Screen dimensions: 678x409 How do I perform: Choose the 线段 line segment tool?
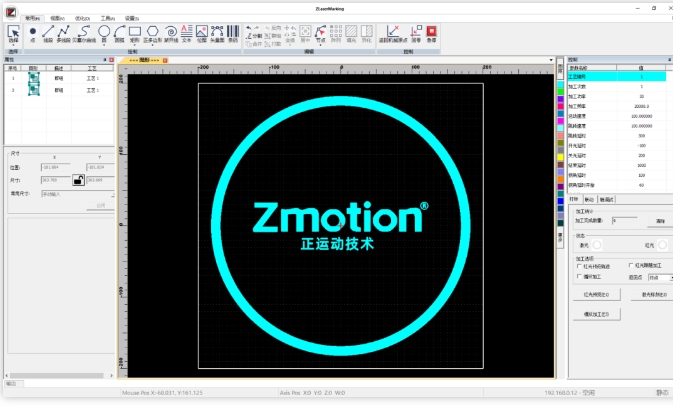[x=48, y=34]
